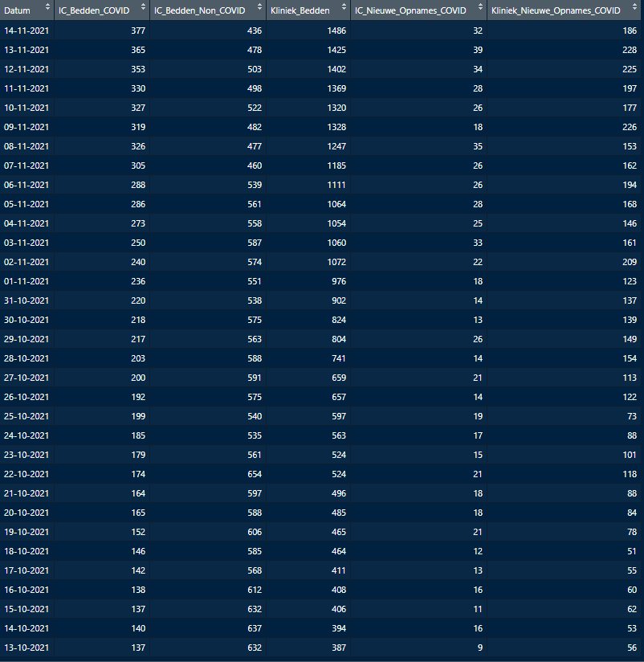The width and height of the screenshot is (644, 662).
Task: Select date cell 13-11-2021
Action: pos(26,50)
